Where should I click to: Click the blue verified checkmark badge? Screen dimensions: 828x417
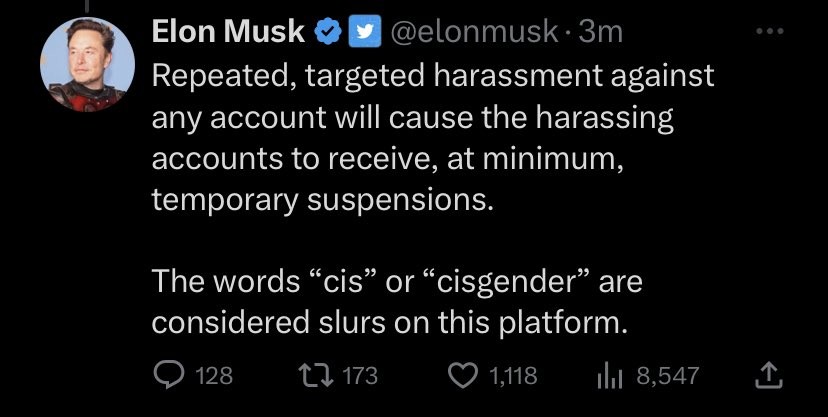pos(327,33)
